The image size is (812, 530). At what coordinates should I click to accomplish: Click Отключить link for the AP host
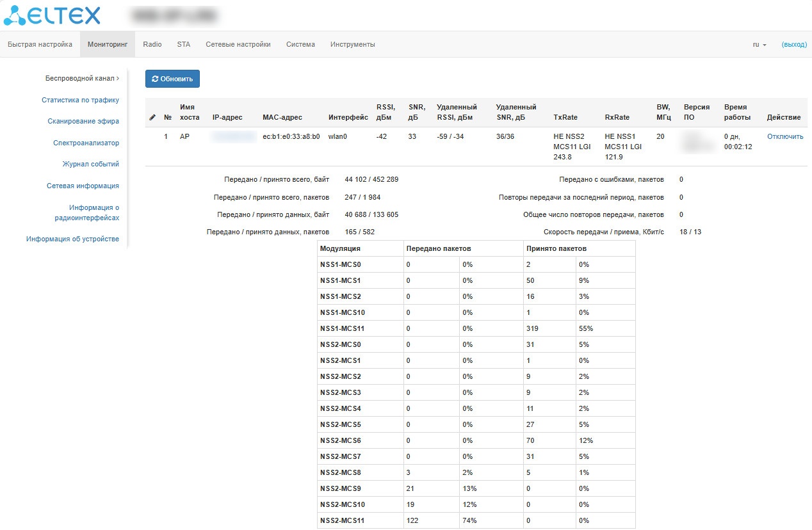pyautogui.click(x=785, y=136)
